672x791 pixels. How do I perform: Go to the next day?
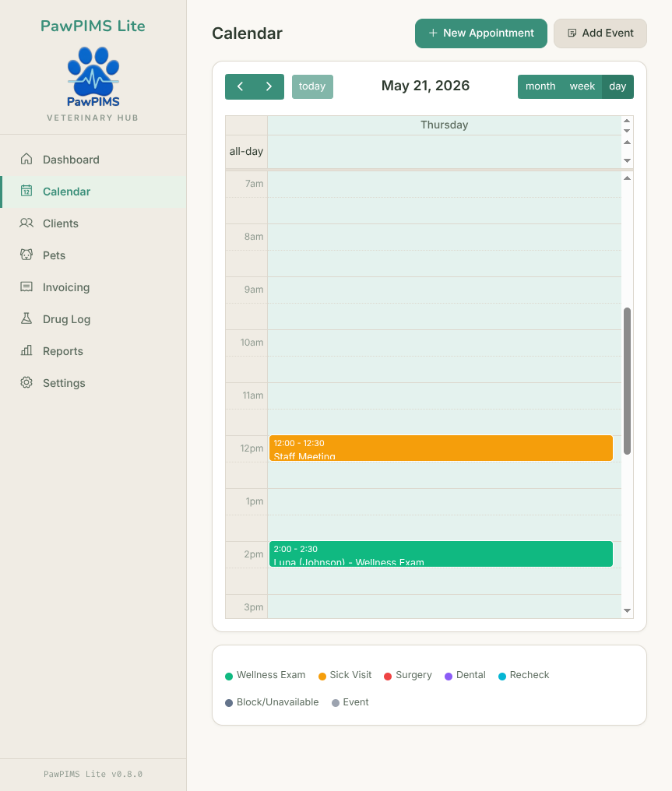(269, 86)
